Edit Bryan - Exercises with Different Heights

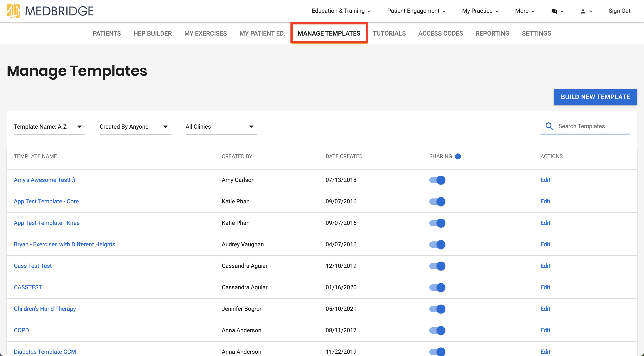coord(545,244)
